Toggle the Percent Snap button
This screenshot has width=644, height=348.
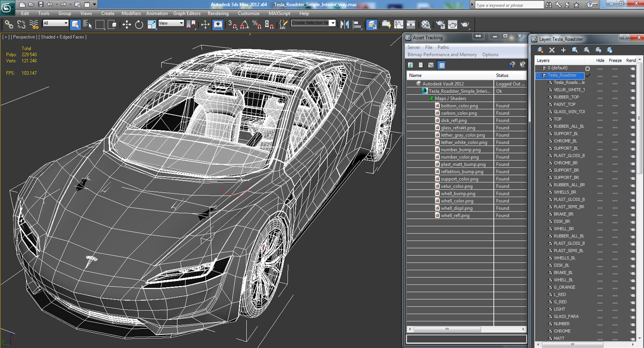257,24
